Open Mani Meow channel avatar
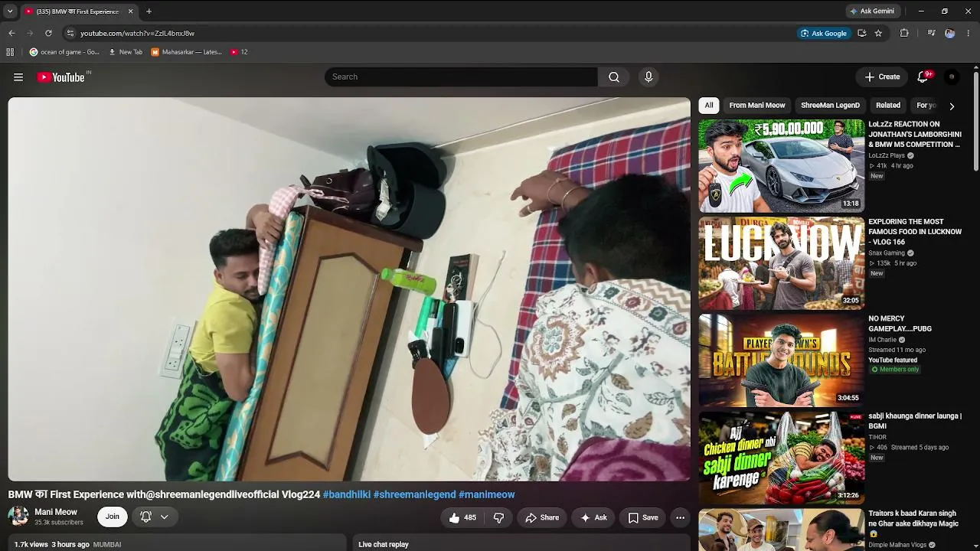The width and height of the screenshot is (980, 551). point(18,517)
